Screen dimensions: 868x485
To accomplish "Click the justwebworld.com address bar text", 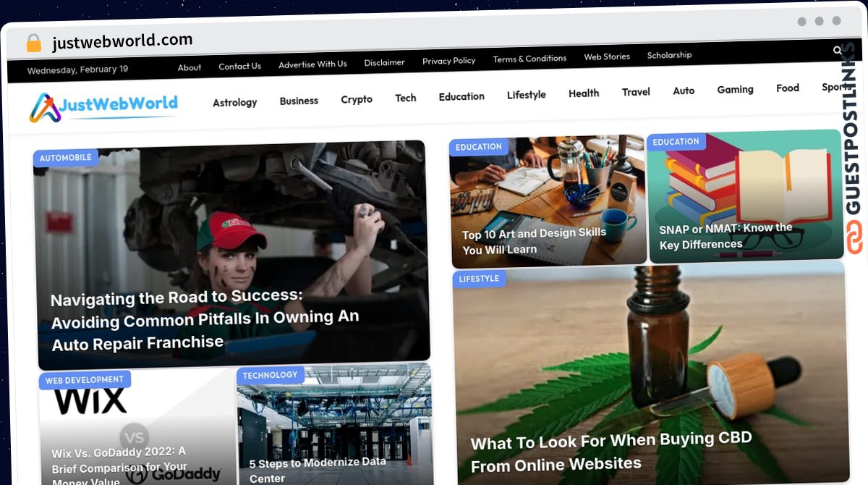I will (122, 41).
